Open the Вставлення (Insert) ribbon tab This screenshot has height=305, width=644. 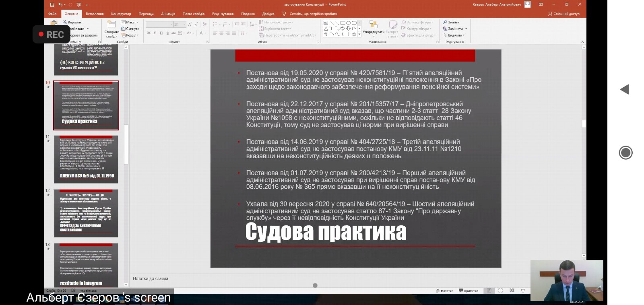(95, 14)
